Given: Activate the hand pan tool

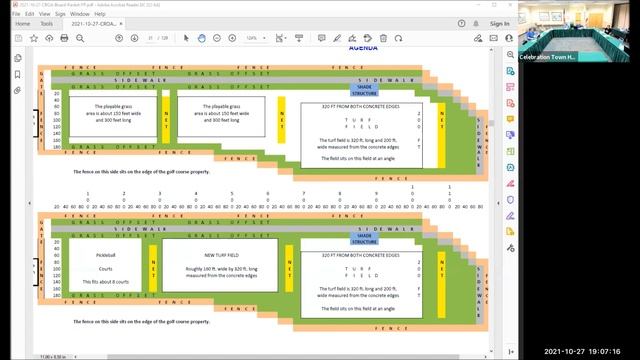Looking at the screenshot, I should click(x=202, y=38).
